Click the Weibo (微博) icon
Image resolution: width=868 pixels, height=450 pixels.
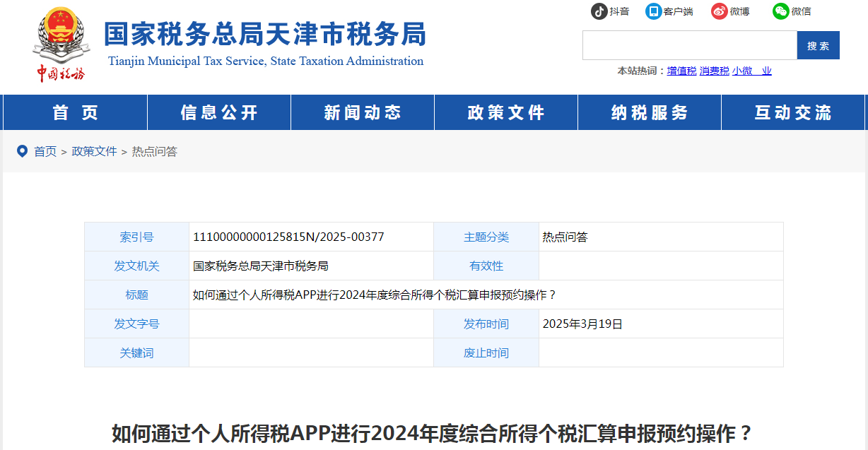(x=719, y=11)
